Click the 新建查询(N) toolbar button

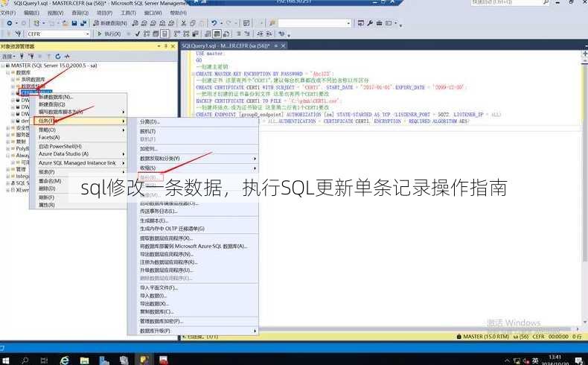(110, 23)
